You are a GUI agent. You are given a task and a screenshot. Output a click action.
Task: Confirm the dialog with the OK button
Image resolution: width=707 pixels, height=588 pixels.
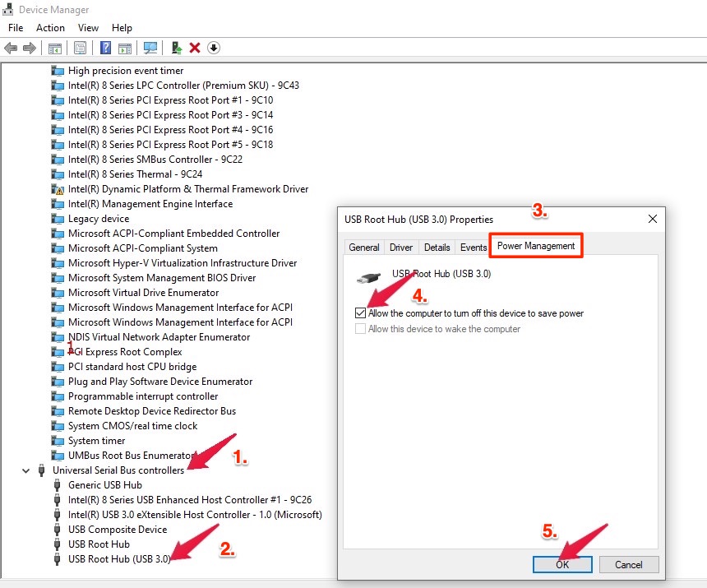click(562, 564)
